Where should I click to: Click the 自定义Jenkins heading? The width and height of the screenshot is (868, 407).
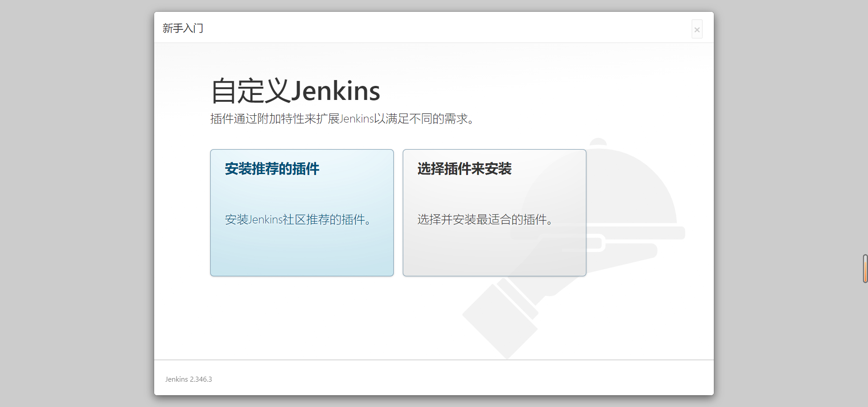point(296,91)
